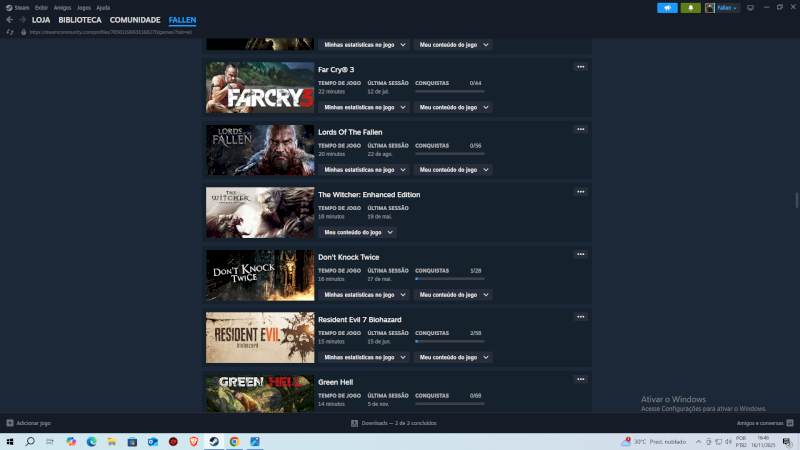The height and width of the screenshot is (450, 800).
Task: Click the plus icon next to Adicionar jogo
Action: pos(10,423)
